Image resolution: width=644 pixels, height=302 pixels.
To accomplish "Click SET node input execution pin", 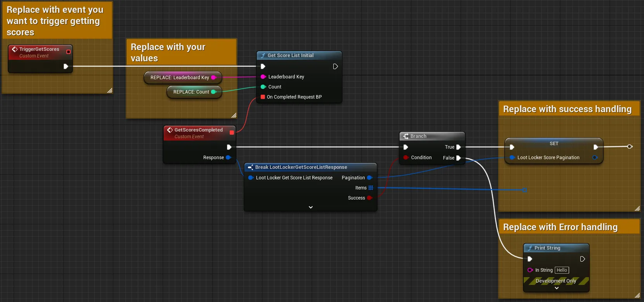I will [x=512, y=147].
